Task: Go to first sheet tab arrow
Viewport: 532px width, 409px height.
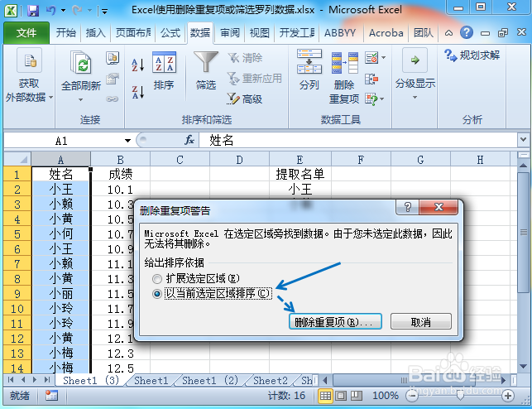Action: [11, 380]
